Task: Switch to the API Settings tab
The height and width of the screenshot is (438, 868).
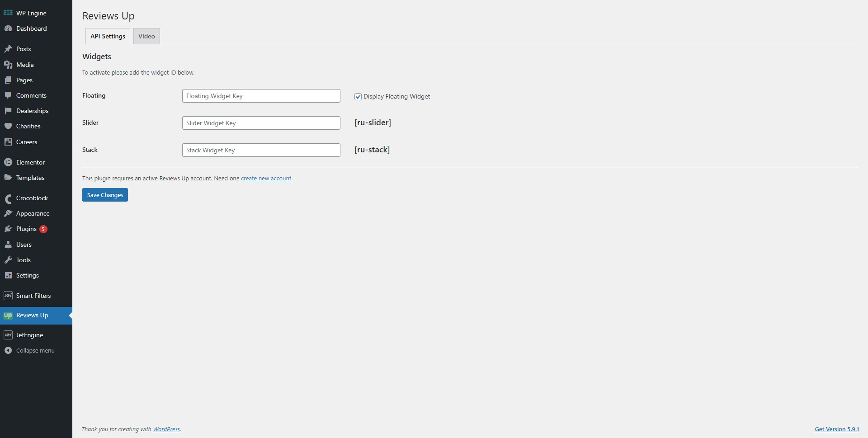Action: click(108, 36)
